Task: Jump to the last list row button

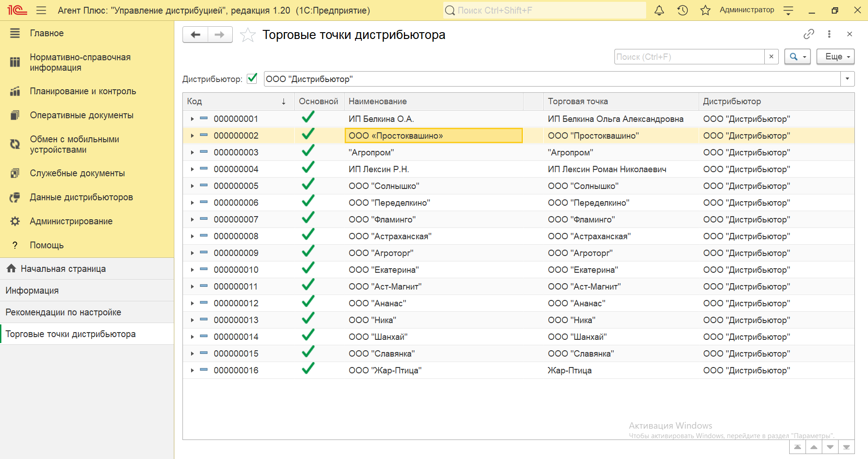Action: [x=846, y=447]
